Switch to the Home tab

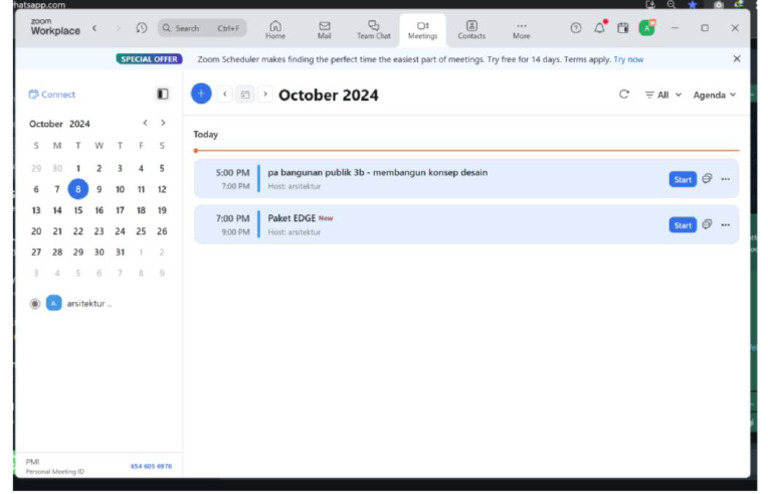coord(275,29)
